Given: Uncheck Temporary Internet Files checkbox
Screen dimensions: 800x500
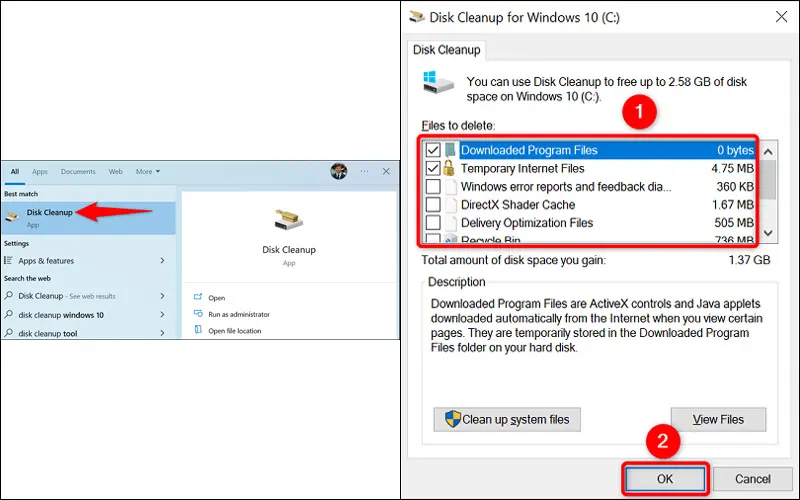Looking at the screenshot, I should tap(433, 168).
